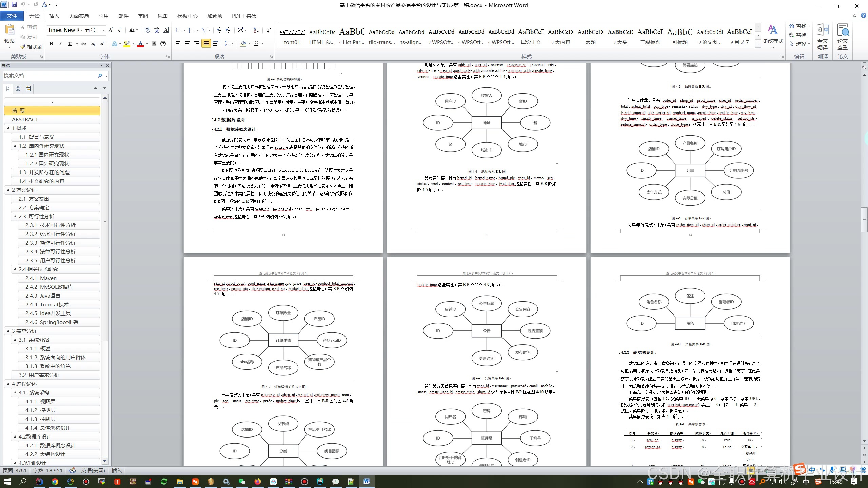Switch to the 页面布局 ribbon tab
Screen dimensions: 868x488
click(79, 16)
